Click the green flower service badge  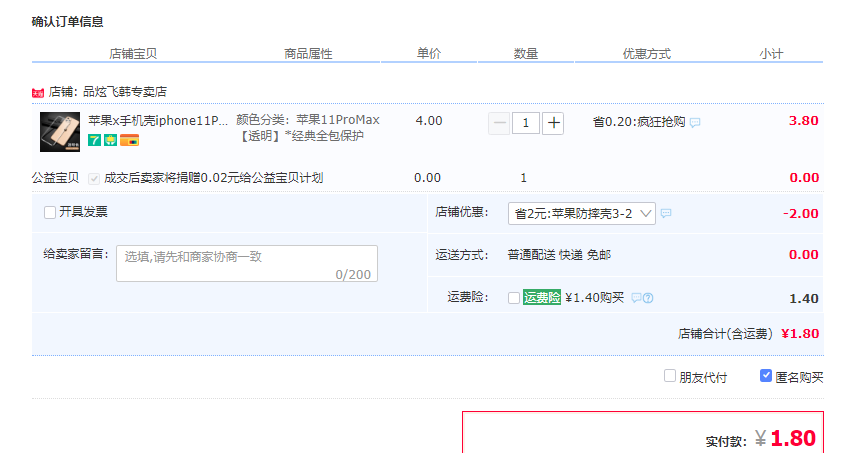click(x=111, y=140)
